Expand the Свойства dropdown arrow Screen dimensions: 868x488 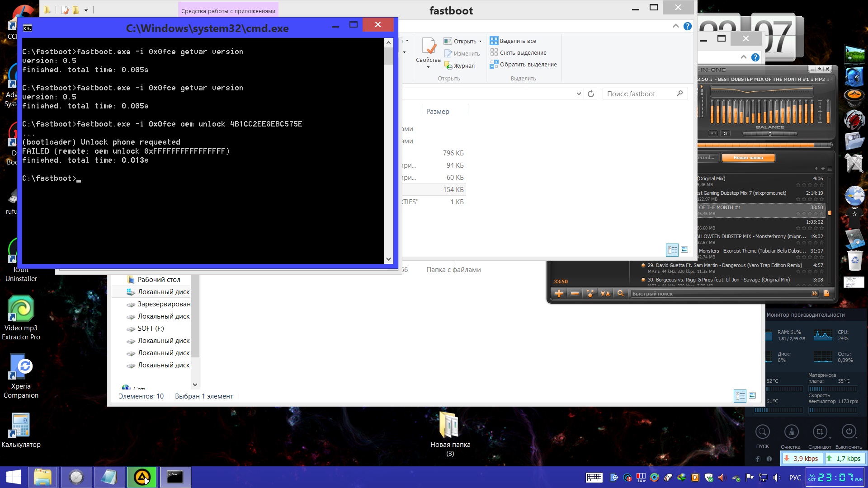coord(428,67)
